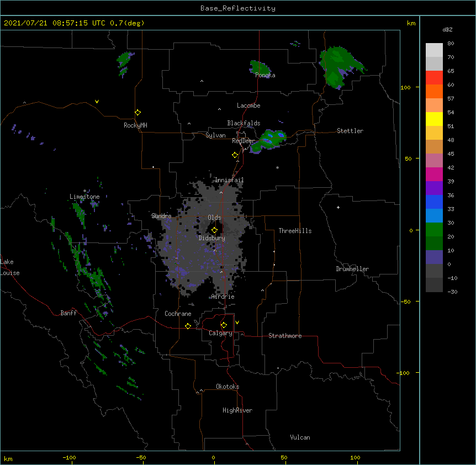Click the white asterisk marker southeast of RedDeer
Image resolution: width=476 pixels, height=465 pixels.
click(x=277, y=167)
